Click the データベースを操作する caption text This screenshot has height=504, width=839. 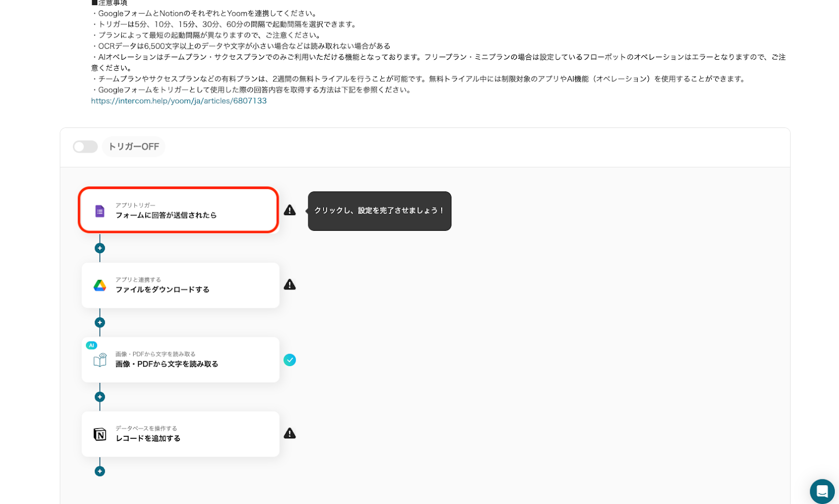pyautogui.click(x=146, y=428)
